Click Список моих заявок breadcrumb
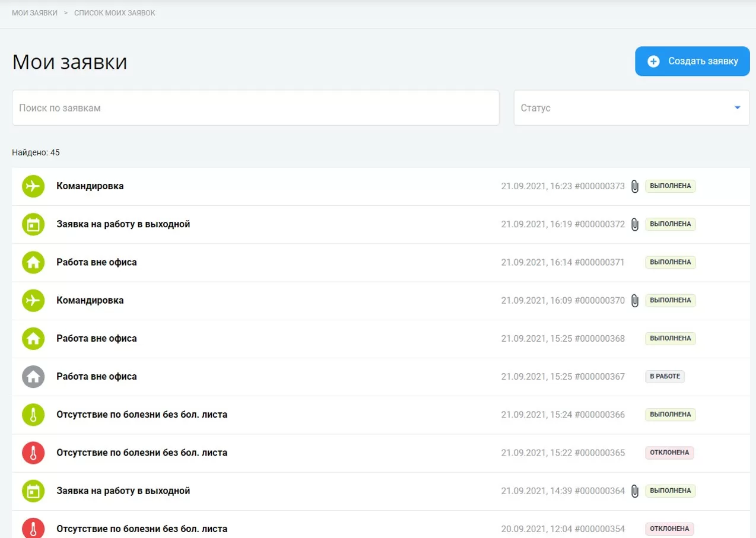 (x=115, y=13)
